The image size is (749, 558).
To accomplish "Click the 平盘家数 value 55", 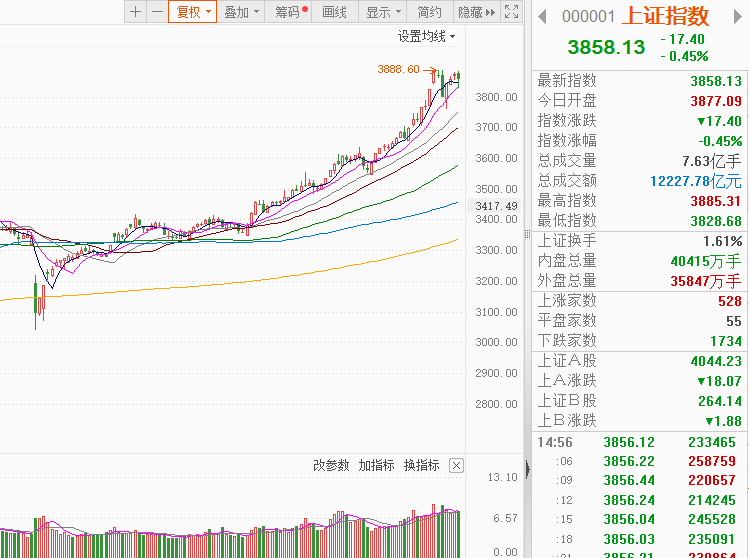I will 734,321.
